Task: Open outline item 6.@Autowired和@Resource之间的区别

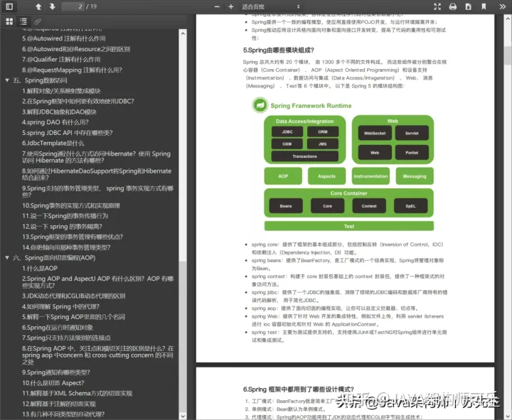Action: tap(76, 49)
